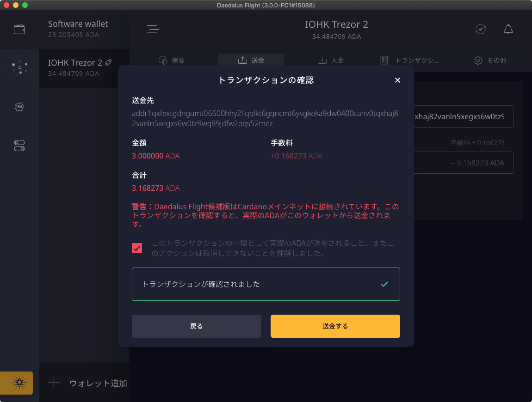Screen dimensions: 532x402
Task: Click the Software wallet balance 28.205403 ADA
Action: click(x=74, y=35)
